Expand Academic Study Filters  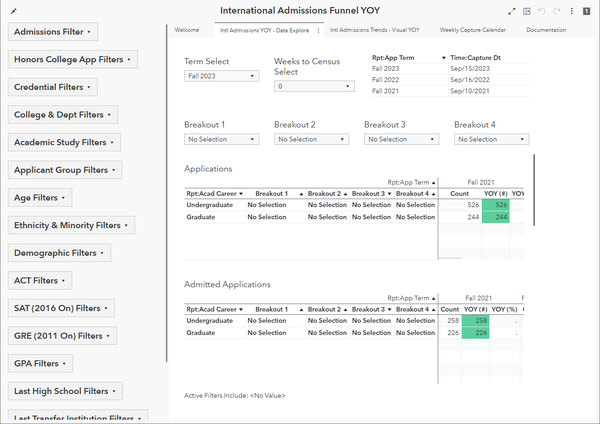pos(64,142)
